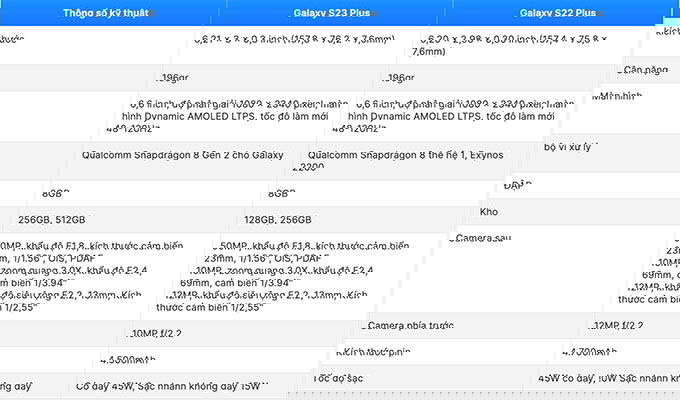The image size is (680, 400).
Task: Click the "4.700mAh" battery value
Action: (x=589, y=352)
